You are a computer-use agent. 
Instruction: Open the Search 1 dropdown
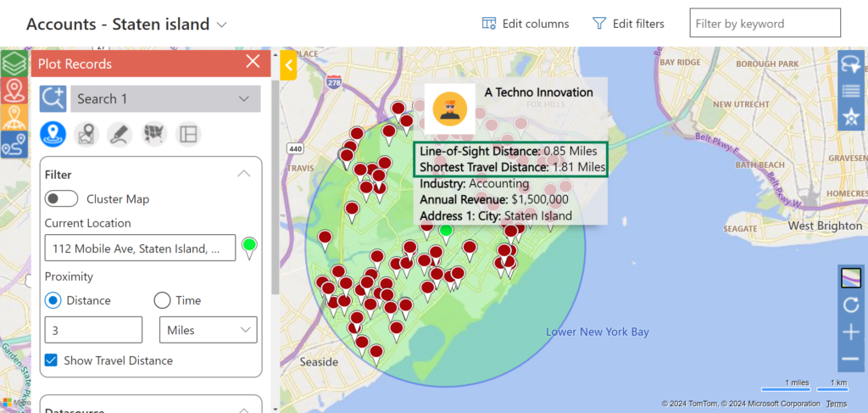tap(165, 99)
